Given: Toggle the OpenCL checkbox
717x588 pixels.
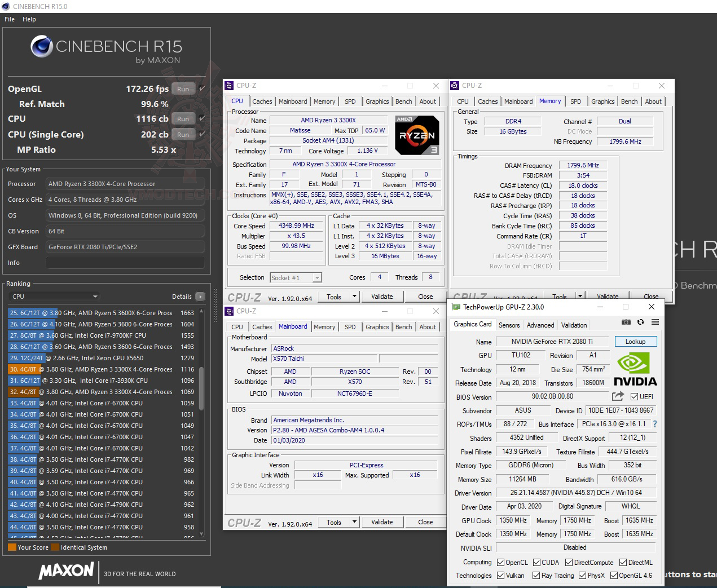Looking at the screenshot, I should click(500, 563).
